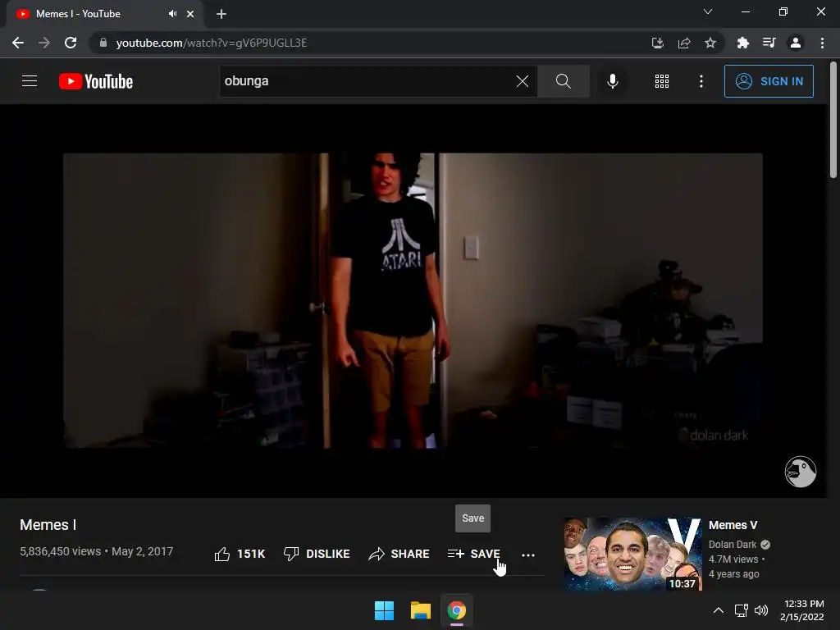This screenshot has width=840, height=630.
Task: Mute the tab via speaker icon
Action: pyautogui.click(x=172, y=14)
